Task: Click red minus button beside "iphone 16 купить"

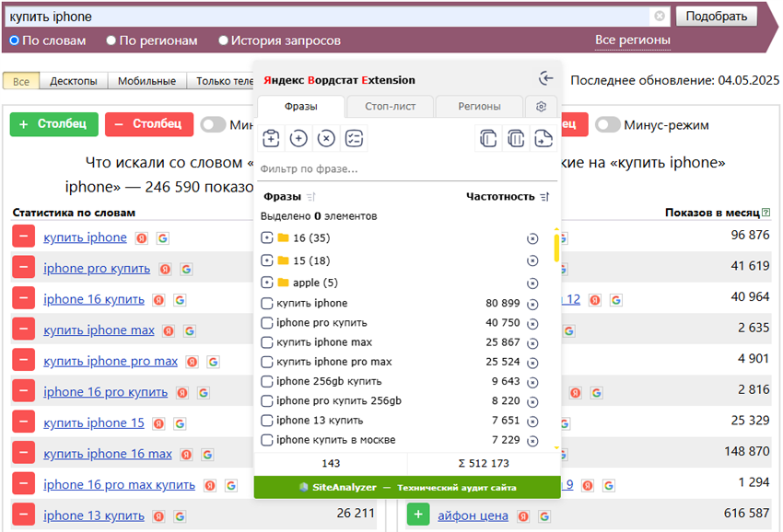Action: [x=23, y=298]
